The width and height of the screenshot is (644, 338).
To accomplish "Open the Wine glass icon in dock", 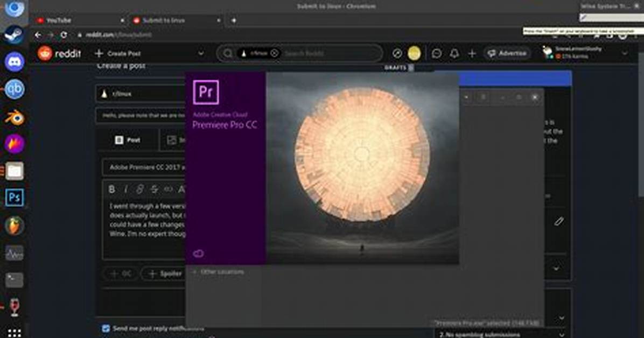I will tap(14, 307).
